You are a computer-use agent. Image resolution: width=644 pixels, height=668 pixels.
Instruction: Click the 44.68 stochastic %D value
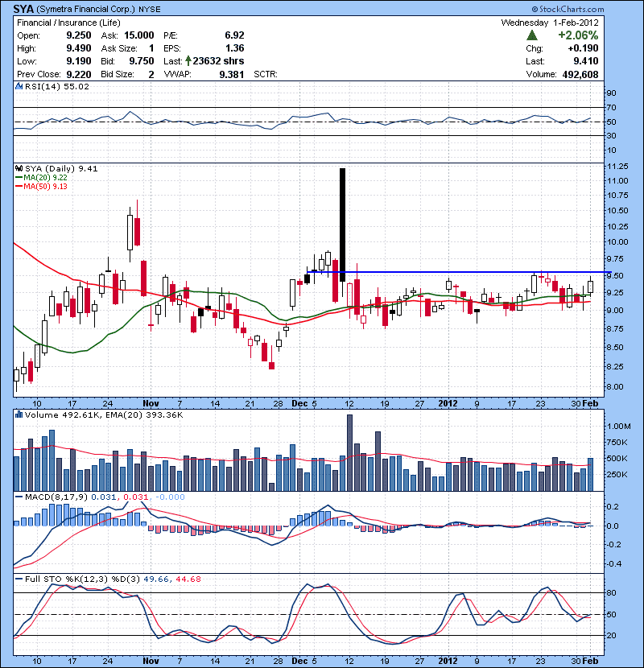pyautogui.click(x=188, y=579)
